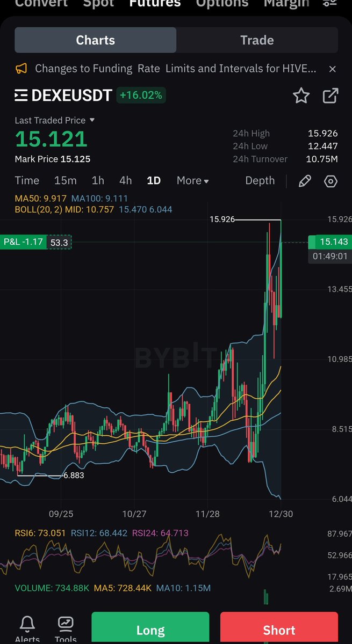Image resolution: width=352 pixels, height=644 pixels.
Task: Tap the 15.121 last traded price
Action: click(x=51, y=140)
